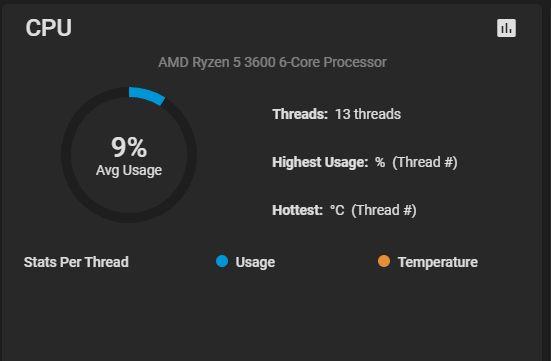Select the Hottest °C thread value

373,210
